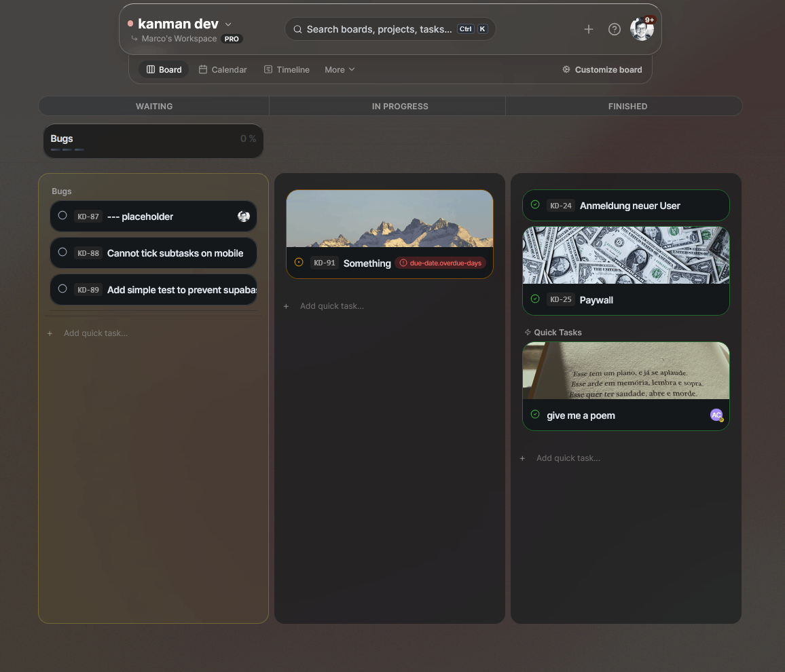Click the pink board color dot
Screen dimensions: 785x672
coord(130,24)
